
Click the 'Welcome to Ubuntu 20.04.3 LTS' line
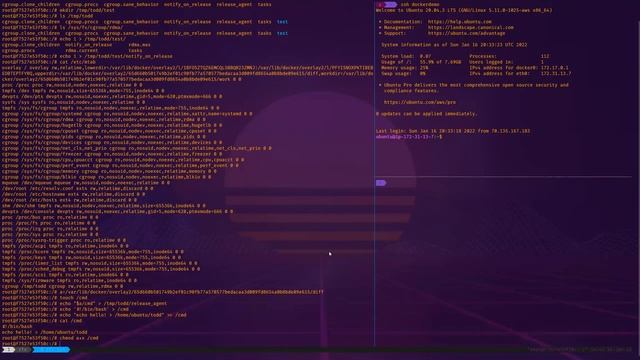tap(464, 10)
